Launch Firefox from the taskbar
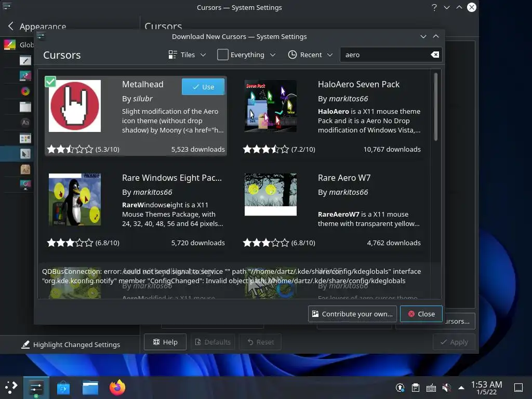 click(x=117, y=388)
